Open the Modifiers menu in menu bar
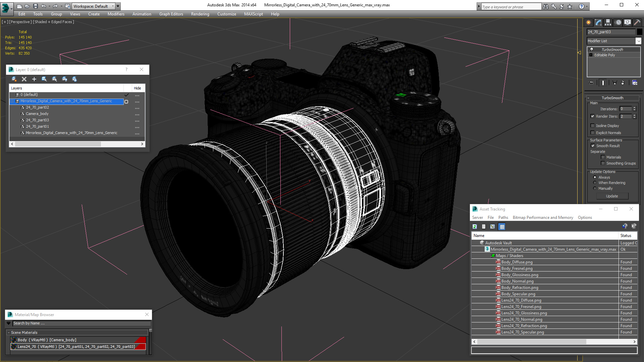 point(115,14)
